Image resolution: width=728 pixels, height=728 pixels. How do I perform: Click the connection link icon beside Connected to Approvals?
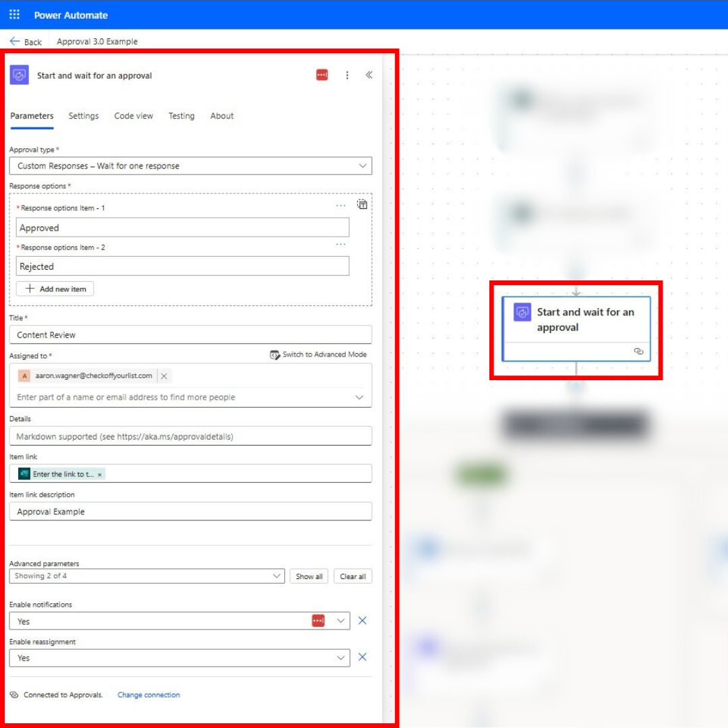tap(14, 694)
